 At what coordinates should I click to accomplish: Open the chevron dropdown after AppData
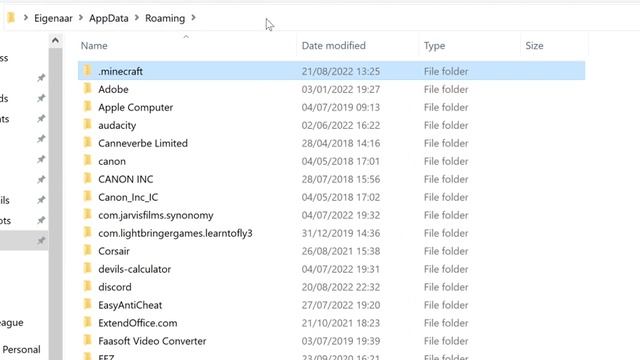coord(137,18)
